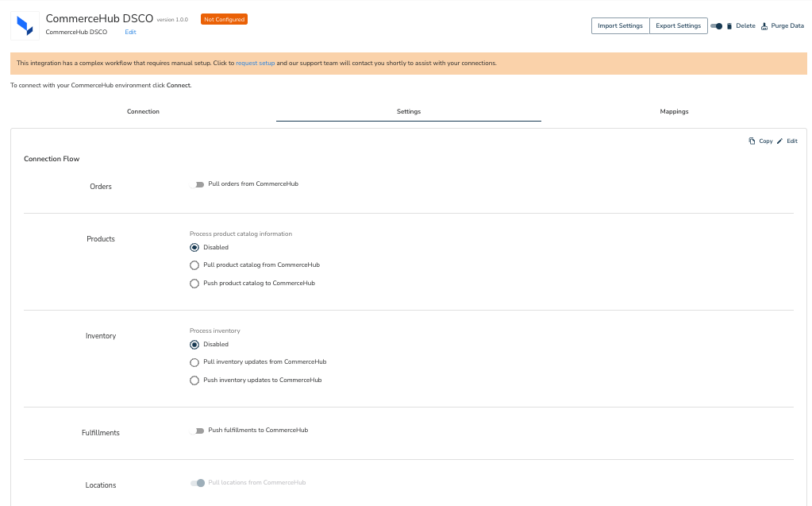The width and height of the screenshot is (812, 506).
Task: Click the trash icon beside Delete
Action: 729,26
